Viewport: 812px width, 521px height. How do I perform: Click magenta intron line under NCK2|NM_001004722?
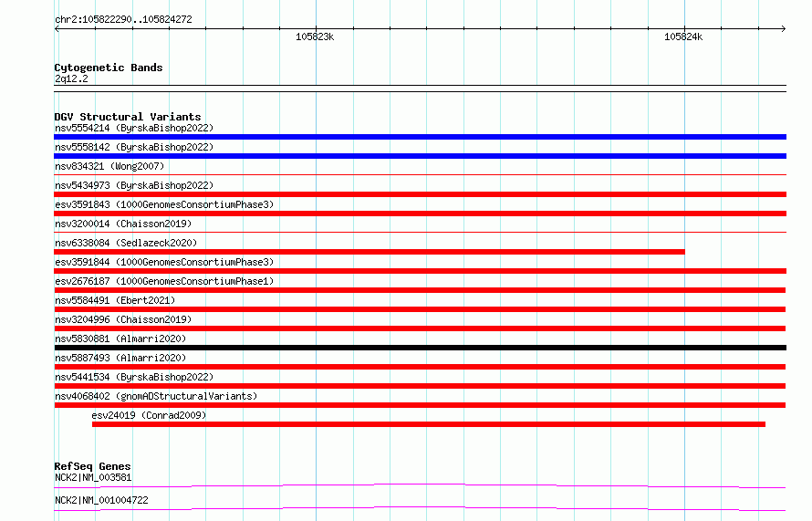[x=420, y=508]
